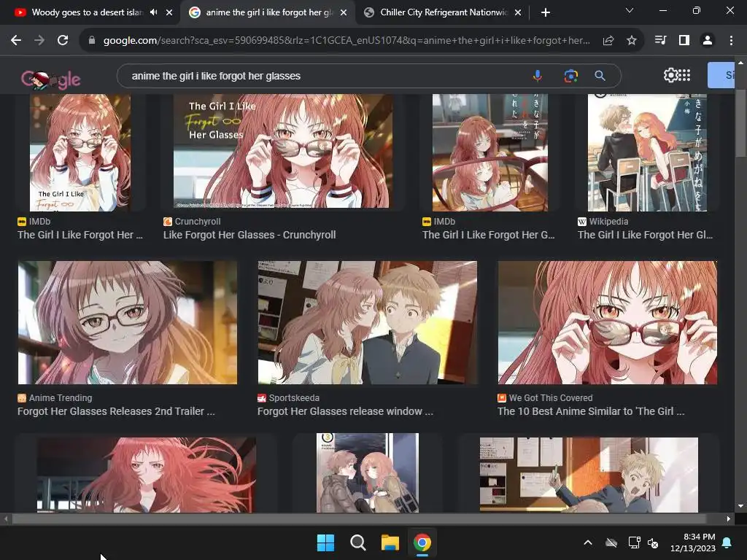Open 'Like Forgot Her Glasses - Crunchyroll' link

pos(249,235)
